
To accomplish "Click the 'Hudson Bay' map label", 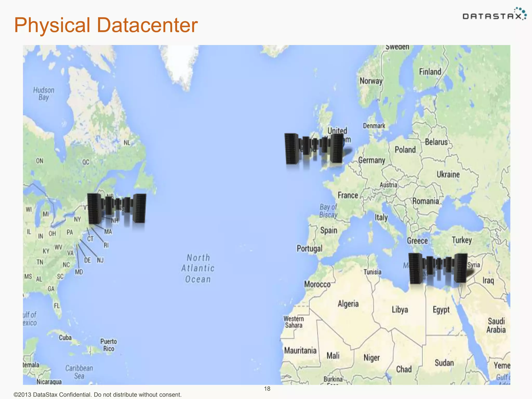I will (44, 94).
